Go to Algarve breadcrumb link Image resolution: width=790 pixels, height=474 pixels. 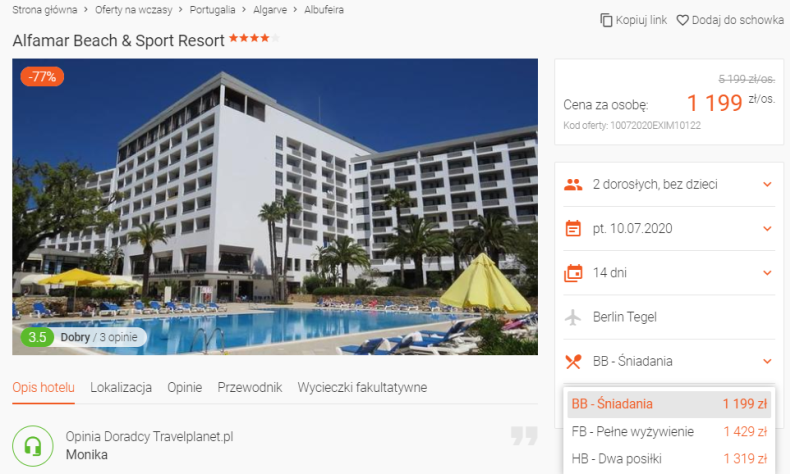(270, 10)
